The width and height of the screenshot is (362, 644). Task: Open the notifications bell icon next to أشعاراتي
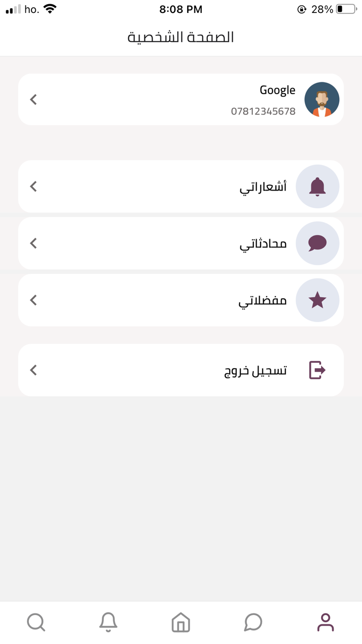point(317,186)
